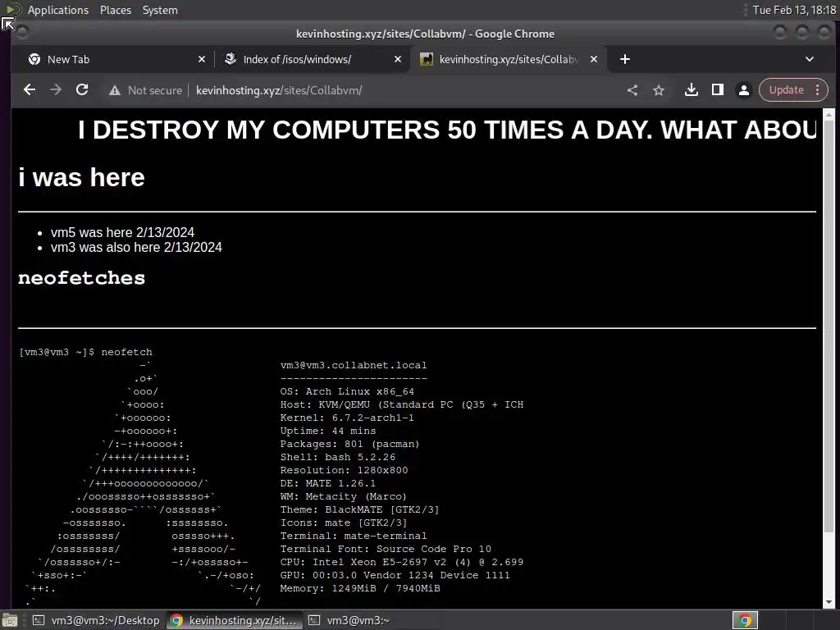Image resolution: width=840 pixels, height=630 pixels.
Task: Click the window menu icon in title bar
Action: pyautogui.click(x=22, y=33)
